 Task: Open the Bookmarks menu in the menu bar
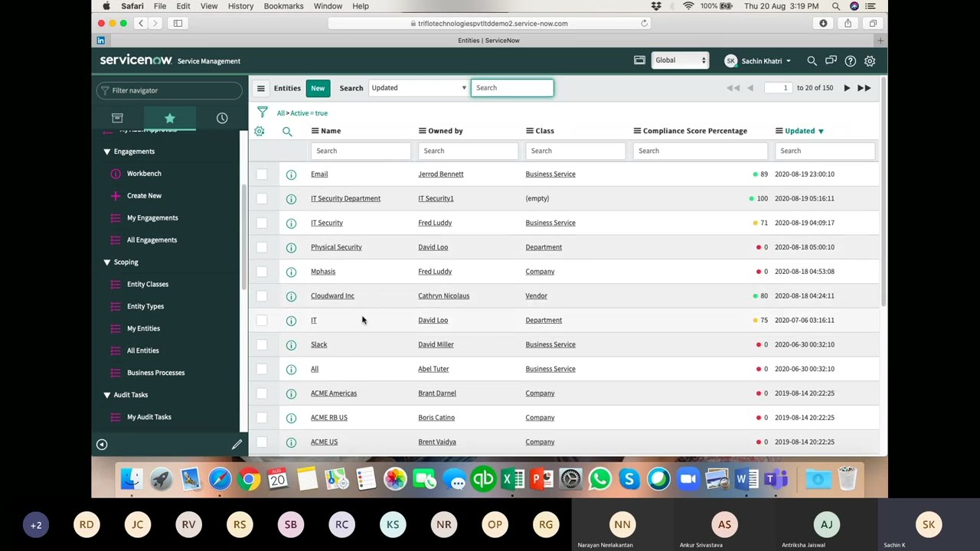click(283, 6)
